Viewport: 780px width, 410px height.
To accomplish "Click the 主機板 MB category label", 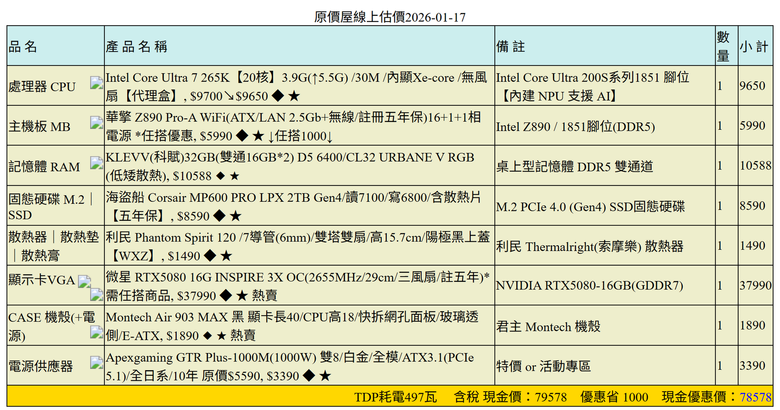I will (39, 126).
